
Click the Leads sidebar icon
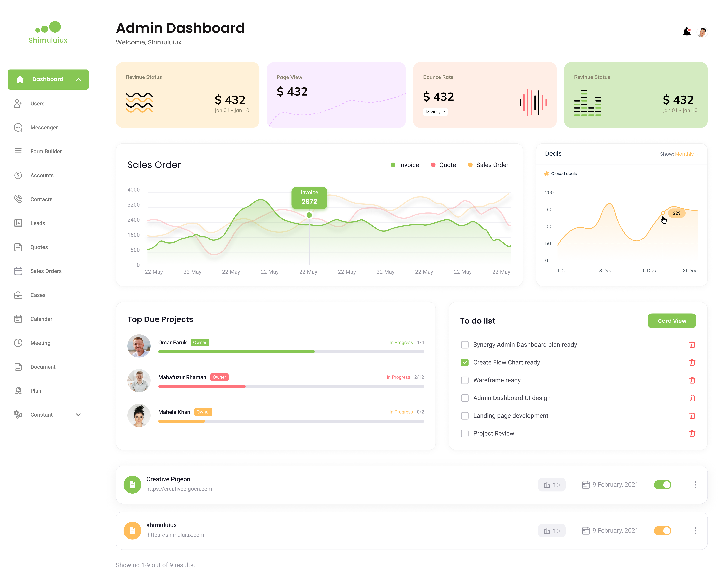coord(18,223)
